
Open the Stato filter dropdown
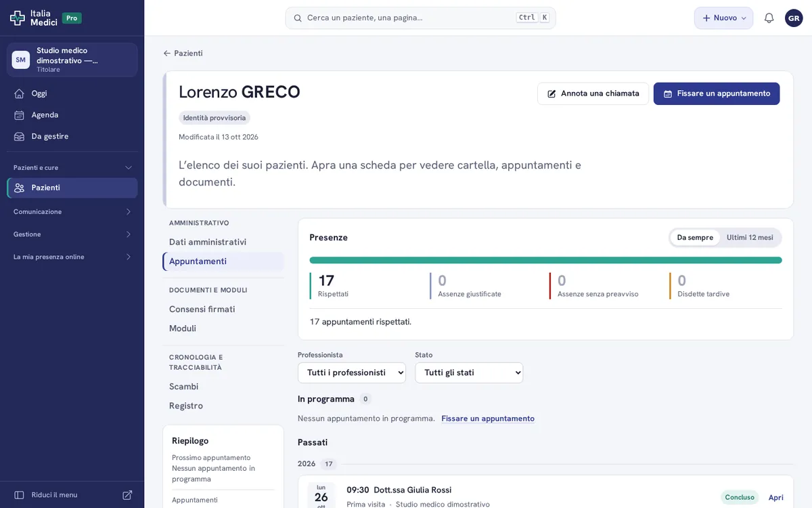point(469,373)
